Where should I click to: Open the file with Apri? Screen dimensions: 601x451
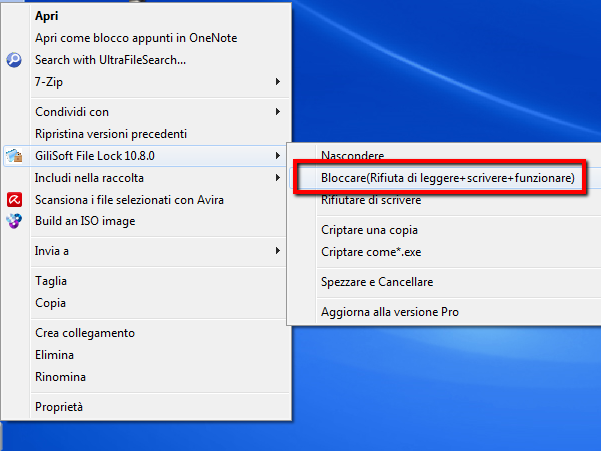pyautogui.click(x=46, y=16)
